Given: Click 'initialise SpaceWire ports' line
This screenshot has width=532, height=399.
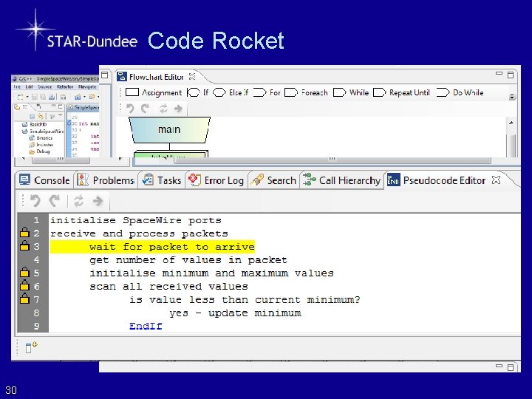Looking at the screenshot, I should [136, 220].
